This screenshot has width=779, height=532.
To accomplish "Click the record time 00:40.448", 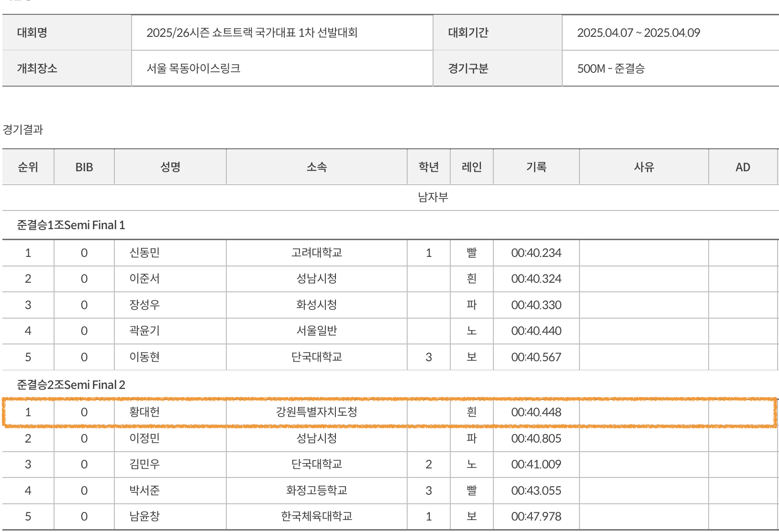I will click(536, 412).
